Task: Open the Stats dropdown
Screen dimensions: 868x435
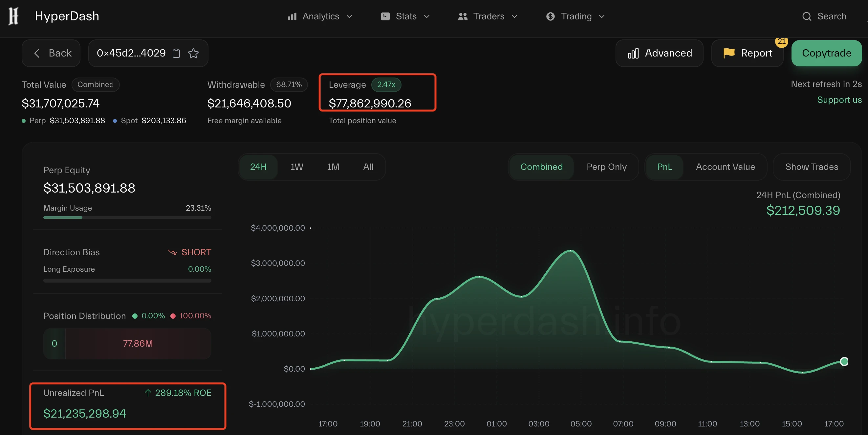Action: click(x=427, y=16)
